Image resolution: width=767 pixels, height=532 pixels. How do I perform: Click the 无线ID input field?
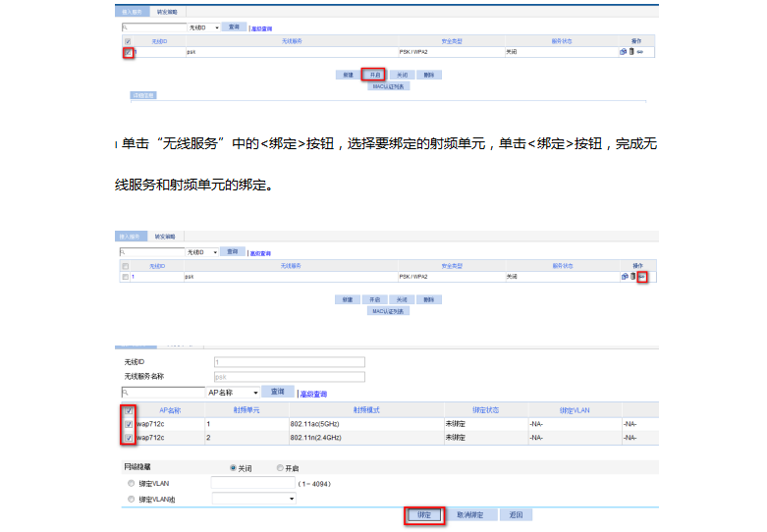(290, 362)
